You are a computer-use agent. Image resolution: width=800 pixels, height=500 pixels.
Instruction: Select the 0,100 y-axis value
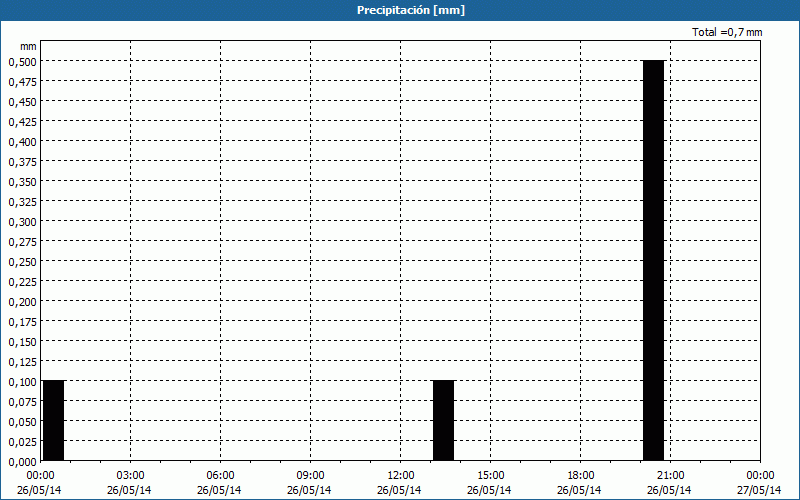click(x=22, y=382)
